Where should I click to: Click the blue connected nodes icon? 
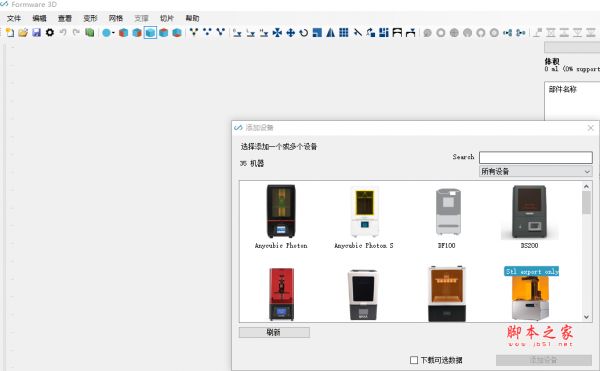click(507, 33)
